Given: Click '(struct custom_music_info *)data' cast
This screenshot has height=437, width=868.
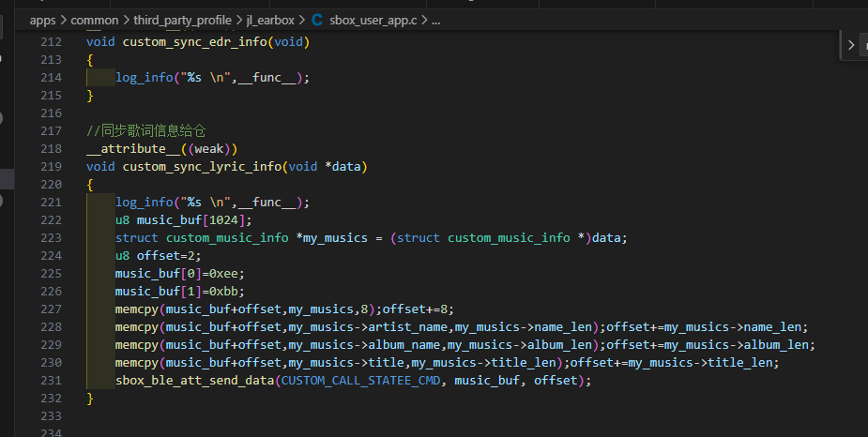Looking at the screenshot, I should (x=505, y=238).
